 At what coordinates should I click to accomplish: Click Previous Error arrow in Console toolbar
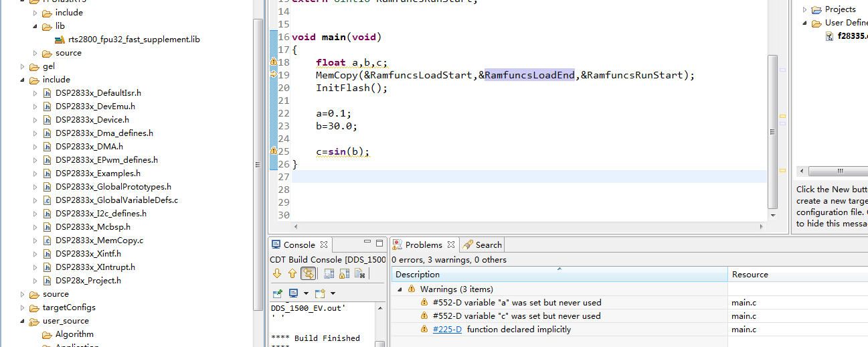[x=292, y=273]
